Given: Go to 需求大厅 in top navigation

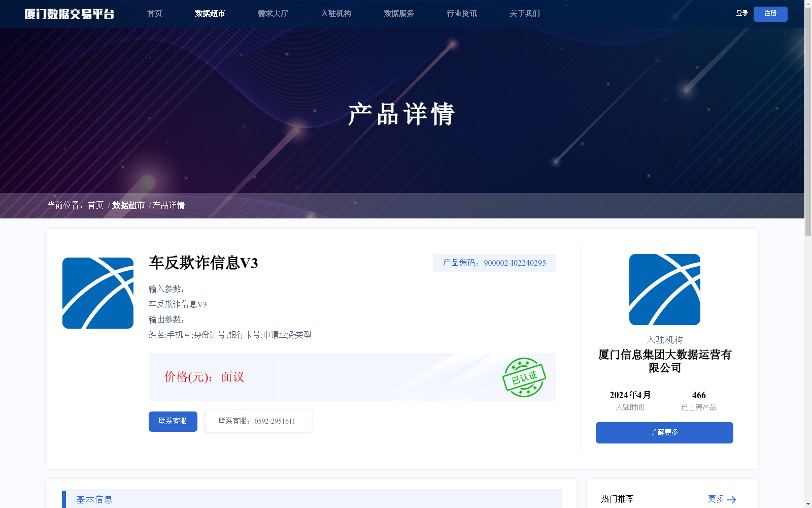Looking at the screenshot, I should 273,14.
